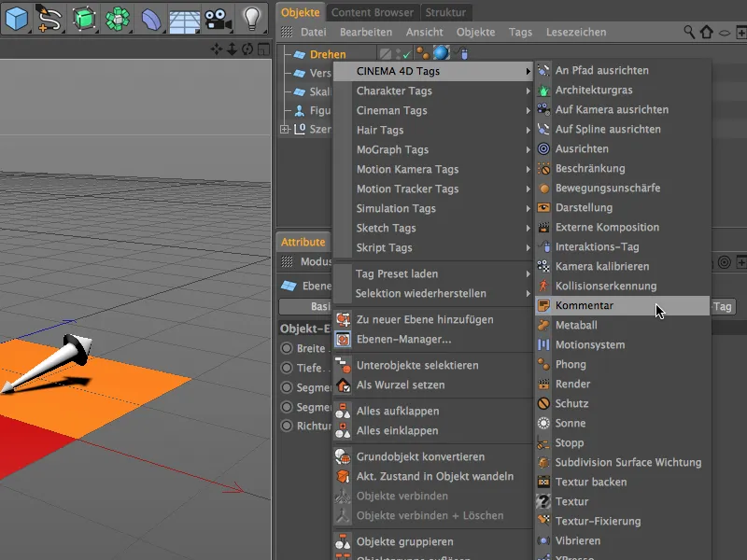Viewport: 747px width, 560px height.
Task: Expand the Szene object tree node
Action: tap(285, 129)
